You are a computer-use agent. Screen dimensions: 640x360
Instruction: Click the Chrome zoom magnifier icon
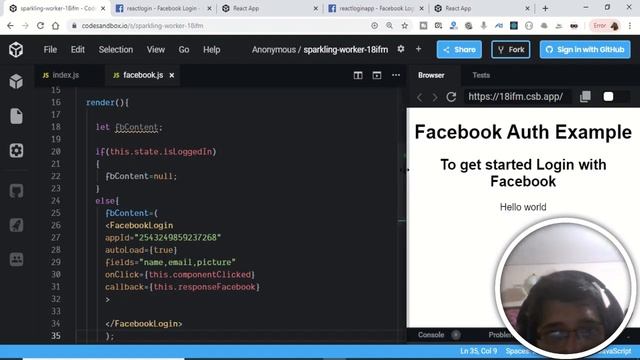(x=389, y=26)
